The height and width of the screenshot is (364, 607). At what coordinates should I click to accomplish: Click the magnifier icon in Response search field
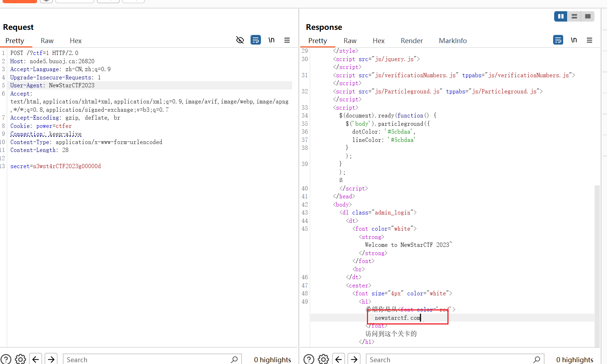pyautogui.click(x=537, y=359)
